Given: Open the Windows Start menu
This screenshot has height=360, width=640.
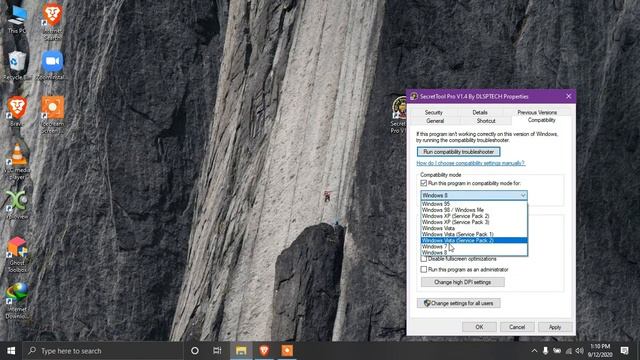Looking at the screenshot, I should [11, 351].
